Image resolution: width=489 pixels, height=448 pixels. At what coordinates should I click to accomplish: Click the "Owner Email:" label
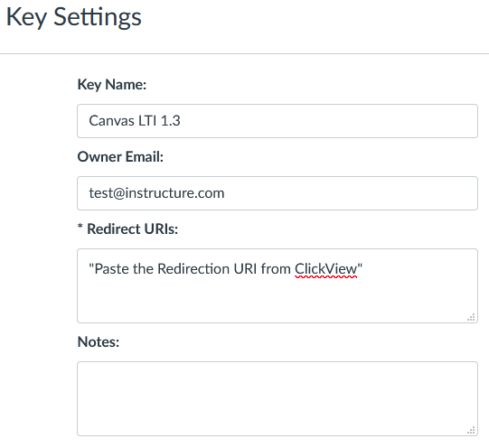click(x=120, y=156)
